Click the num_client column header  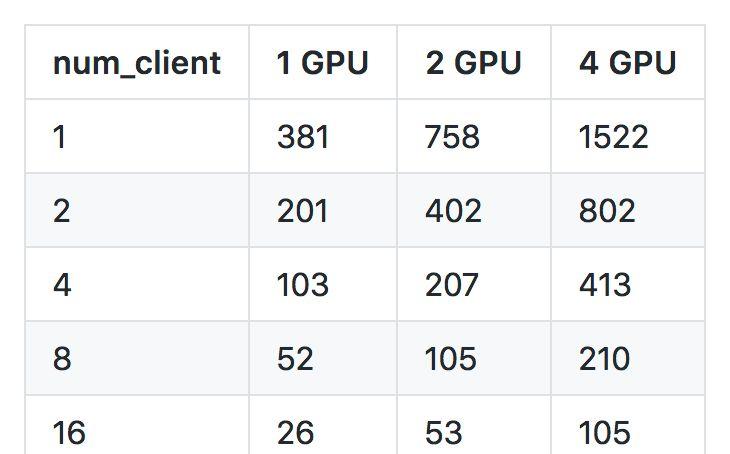[x=137, y=62]
